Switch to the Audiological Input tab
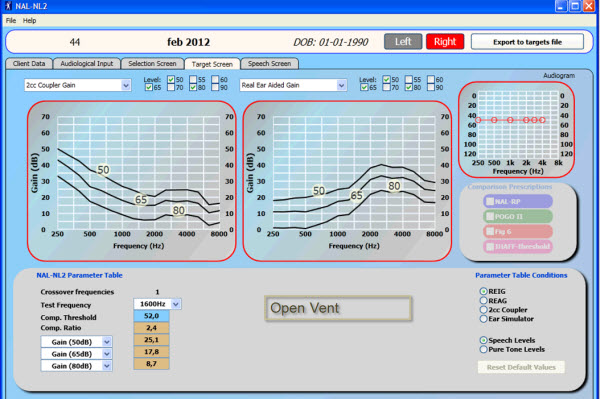This screenshot has height=399, width=600. click(x=87, y=64)
